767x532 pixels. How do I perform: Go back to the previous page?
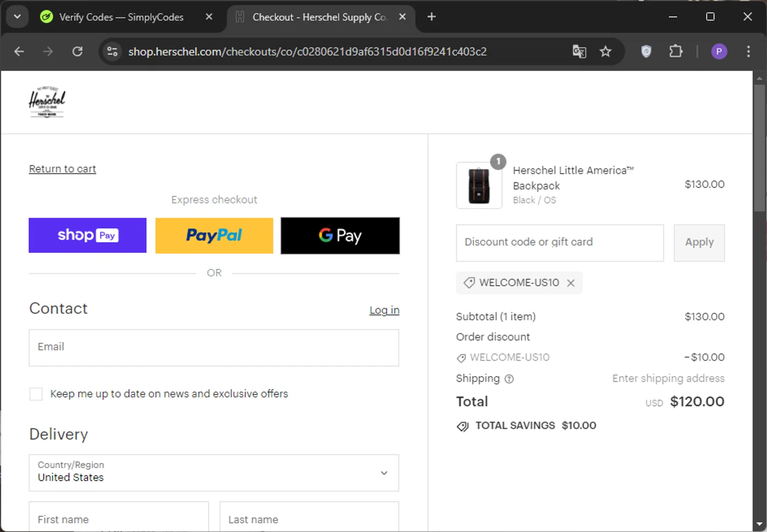click(x=19, y=52)
